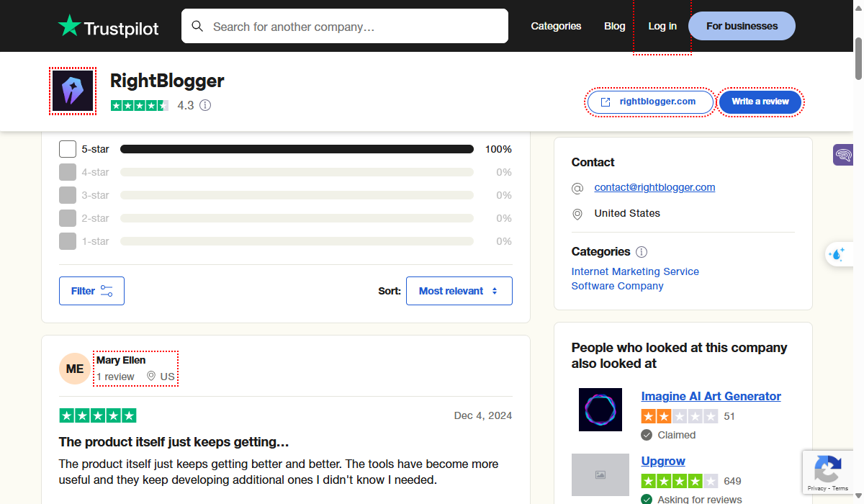The height and width of the screenshot is (504, 864).
Task: Open the Most relevant sort dropdown
Action: [x=459, y=291]
